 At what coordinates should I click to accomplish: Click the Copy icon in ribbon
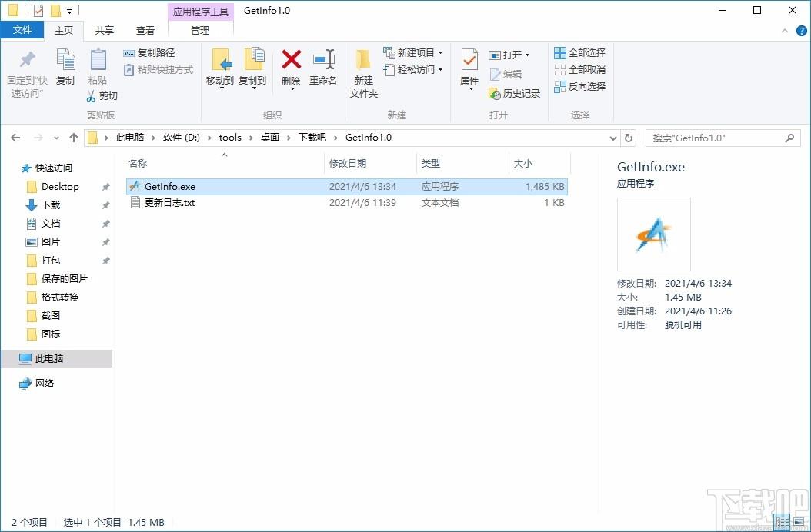pos(65,60)
